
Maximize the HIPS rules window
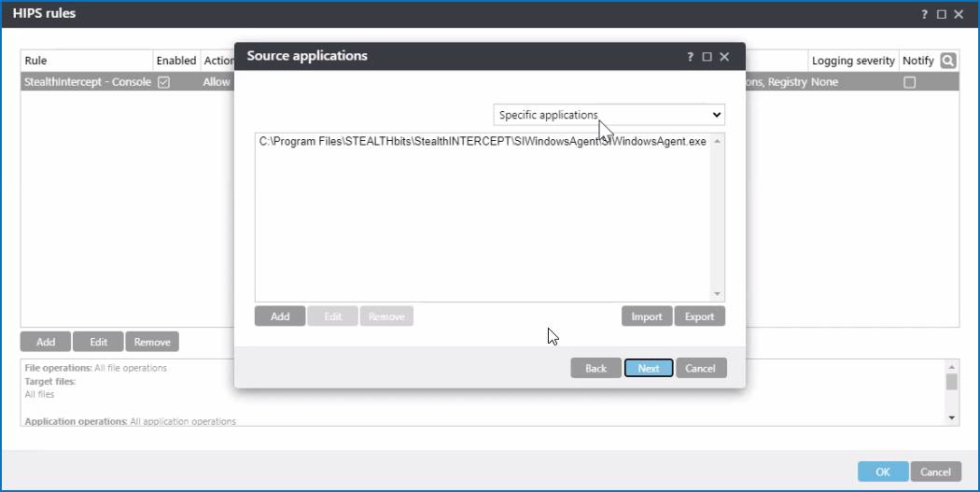click(942, 14)
